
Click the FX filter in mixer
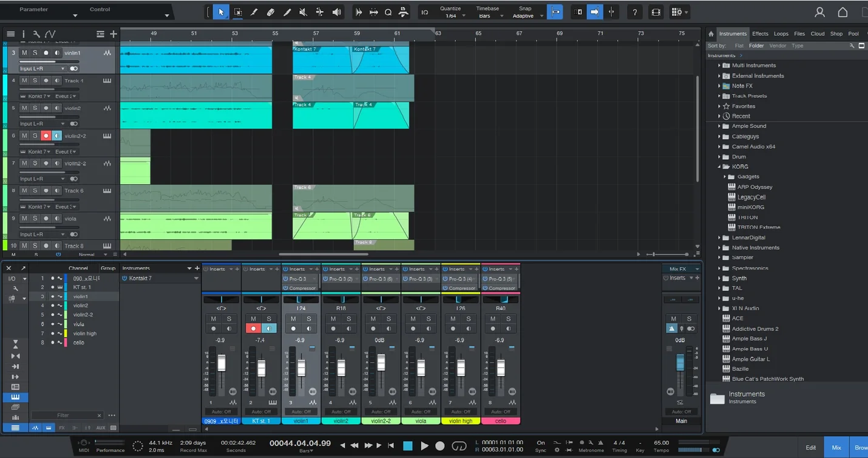click(x=62, y=428)
